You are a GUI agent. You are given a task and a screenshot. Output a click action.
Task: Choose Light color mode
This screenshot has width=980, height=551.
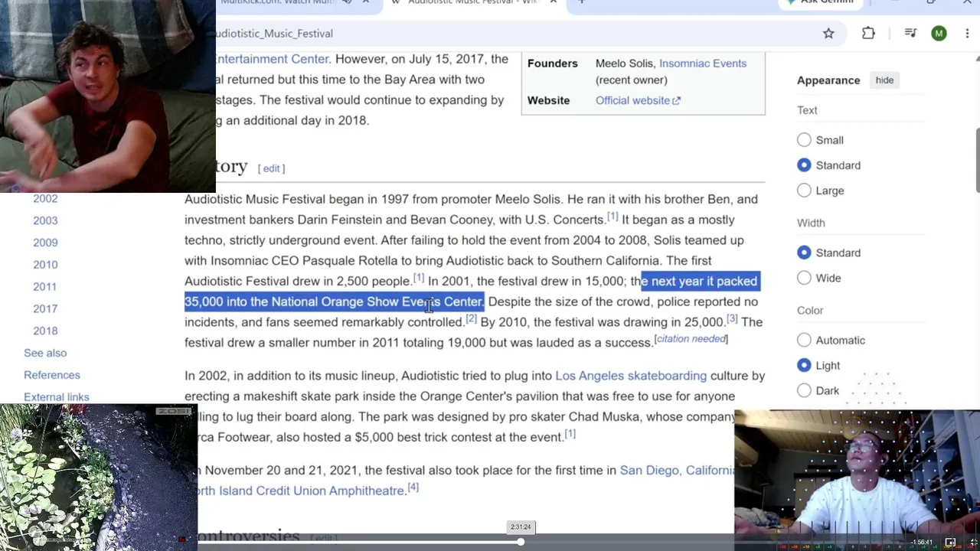(804, 366)
